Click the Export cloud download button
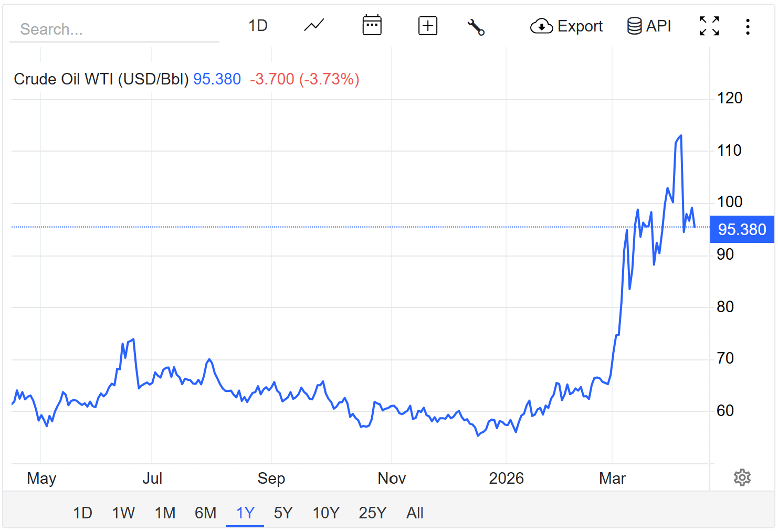 566,26
